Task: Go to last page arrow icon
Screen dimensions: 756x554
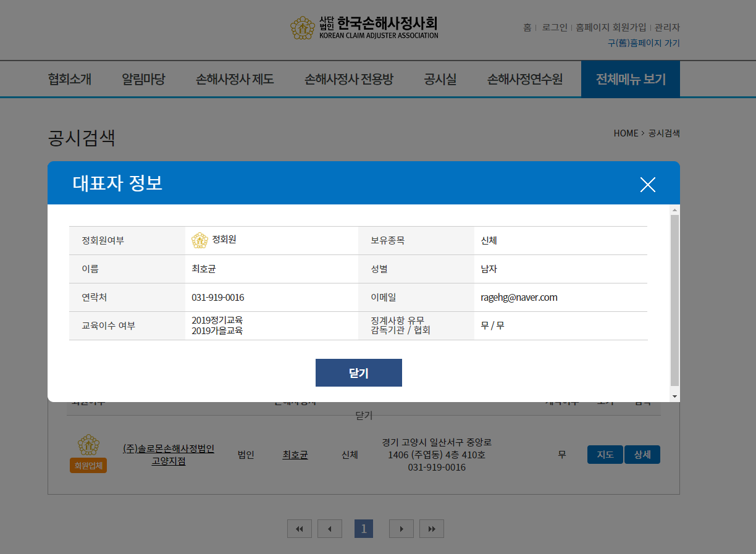Action: pyautogui.click(x=432, y=529)
